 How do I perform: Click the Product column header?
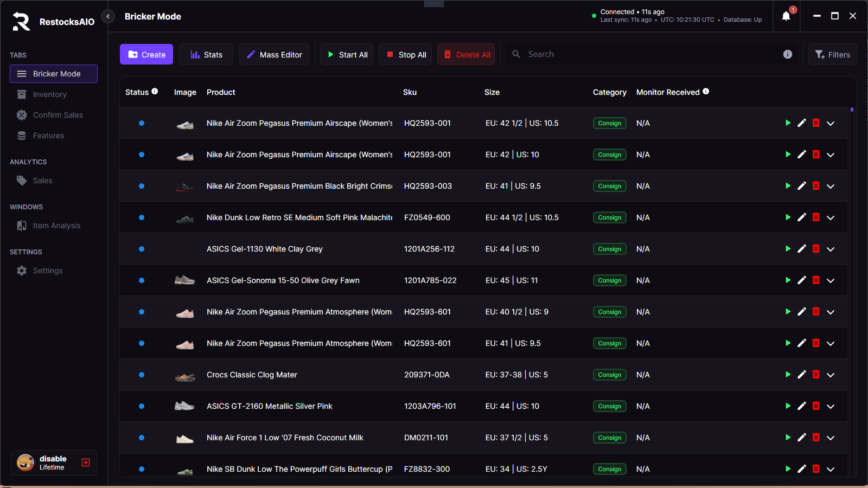tap(221, 92)
